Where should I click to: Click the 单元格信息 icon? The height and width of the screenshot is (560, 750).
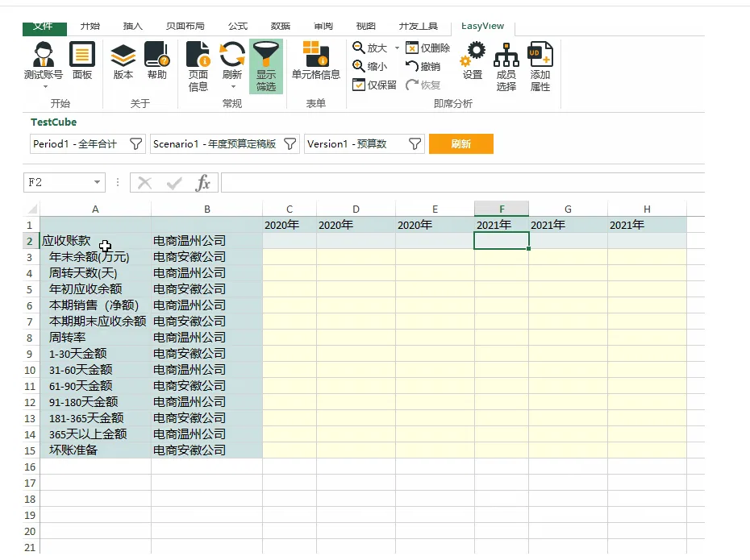click(x=315, y=54)
